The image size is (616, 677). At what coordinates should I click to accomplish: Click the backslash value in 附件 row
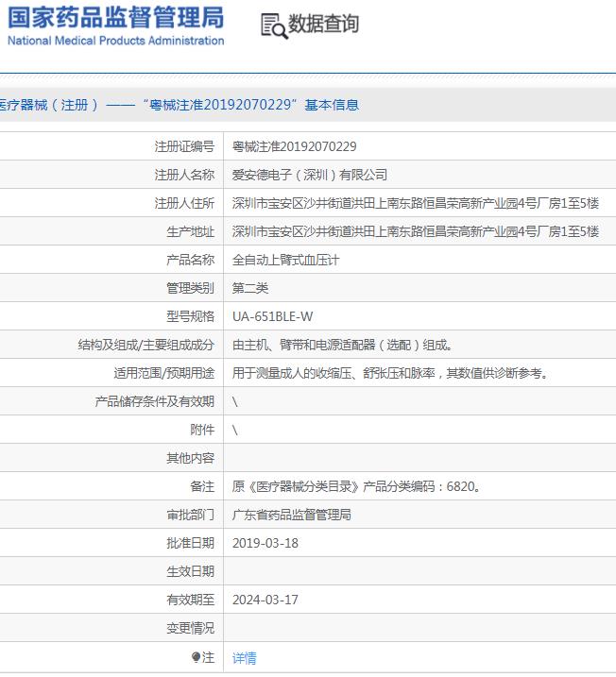235,430
